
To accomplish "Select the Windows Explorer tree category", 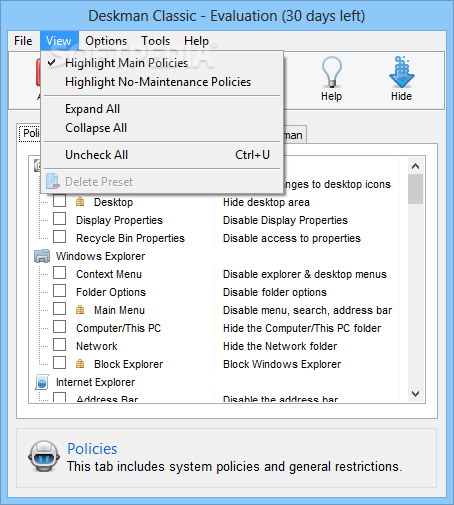I will click(100, 256).
